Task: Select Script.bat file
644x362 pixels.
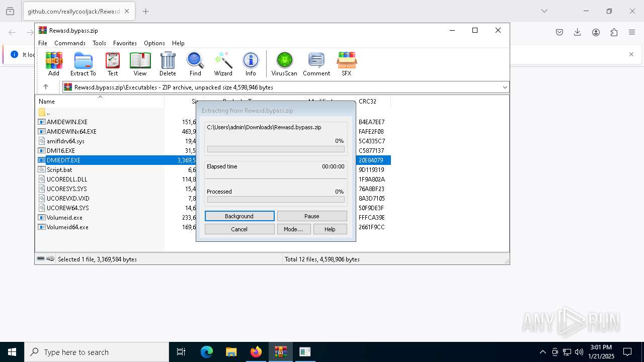Action: pyautogui.click(x=59, y=170)
